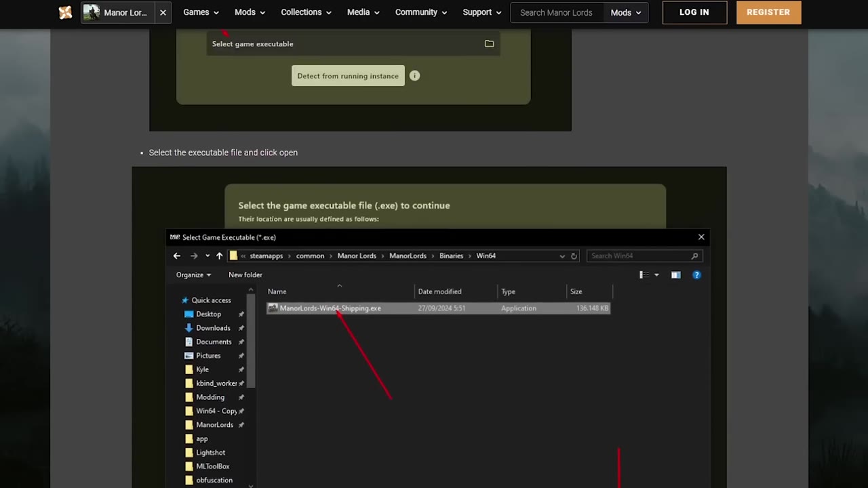The height and width of the screenshot is (488, 868).
Task: Click ManorLords in the address path
Action: 408,256
